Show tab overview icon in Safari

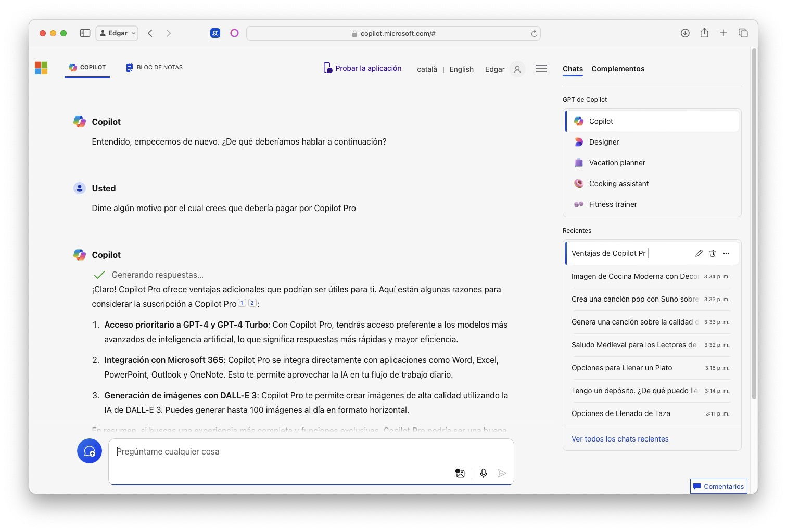[x=743, y=33]
